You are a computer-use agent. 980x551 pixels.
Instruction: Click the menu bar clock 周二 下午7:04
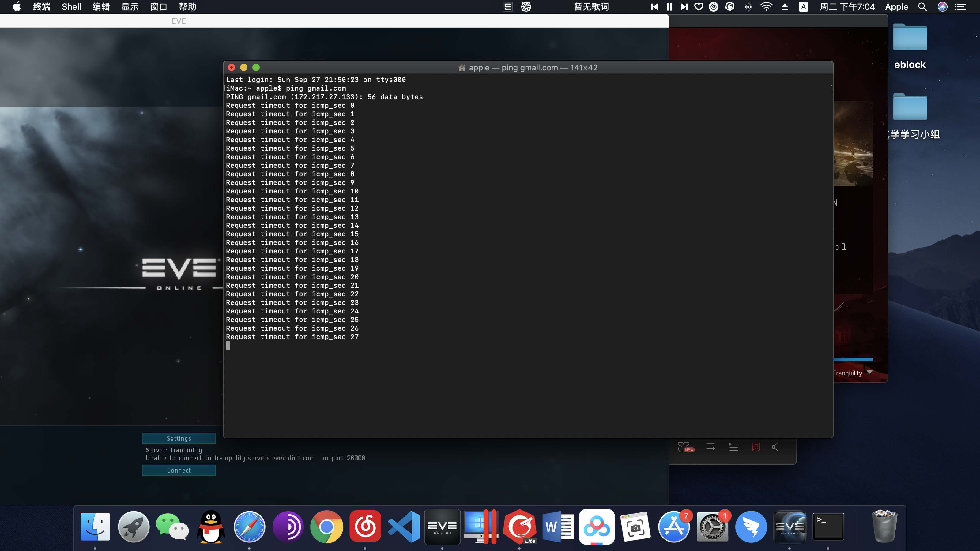coord(847,7)
